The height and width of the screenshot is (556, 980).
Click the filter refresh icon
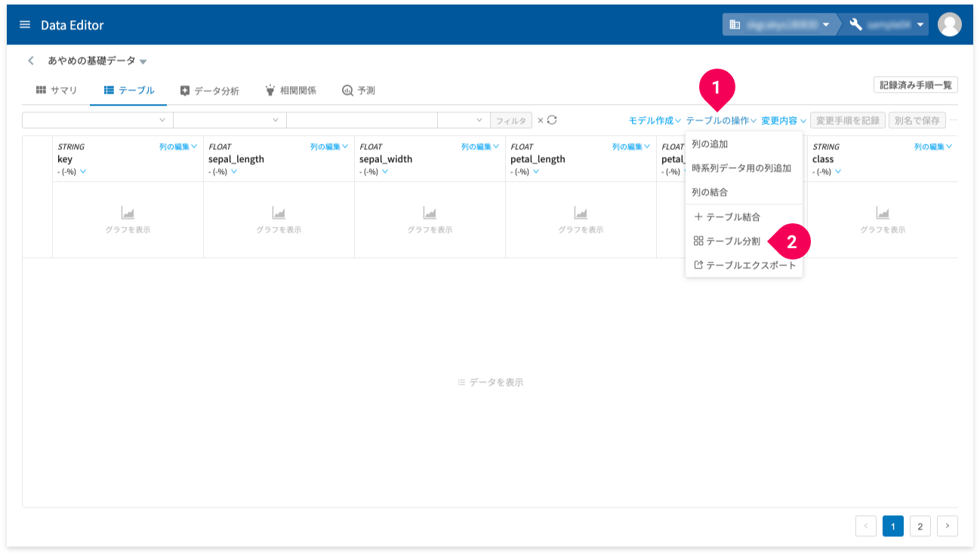552,120
